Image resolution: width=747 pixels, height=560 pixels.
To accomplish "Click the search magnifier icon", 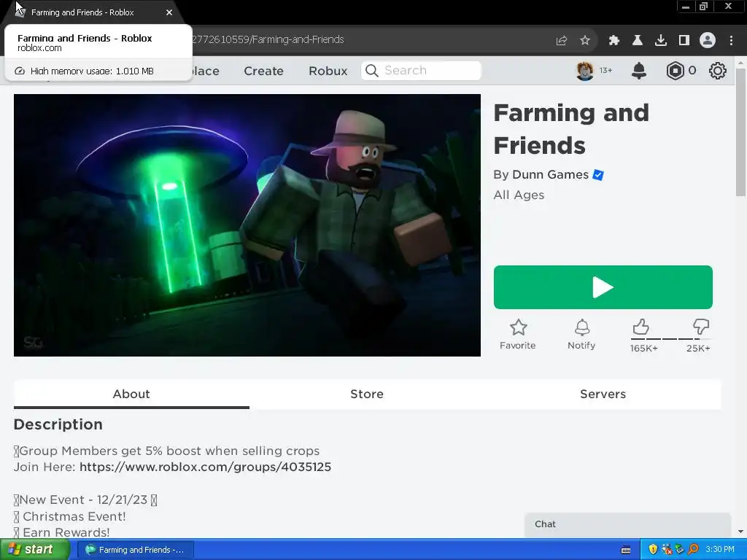I will (x=372, y=71).
